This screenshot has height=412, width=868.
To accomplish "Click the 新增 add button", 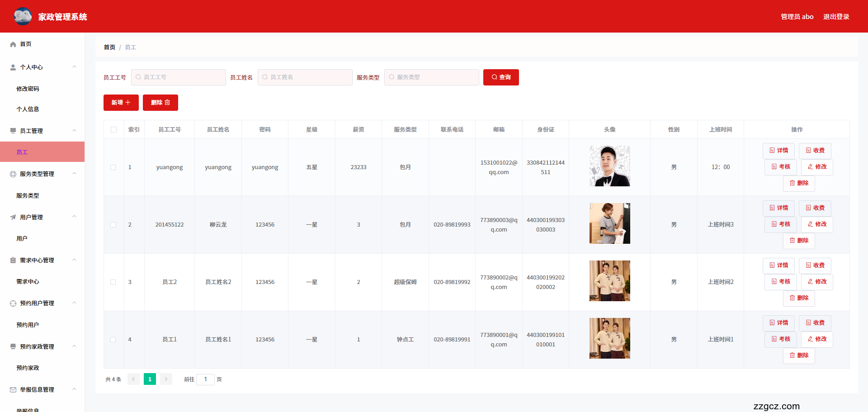I will [121, 103].
